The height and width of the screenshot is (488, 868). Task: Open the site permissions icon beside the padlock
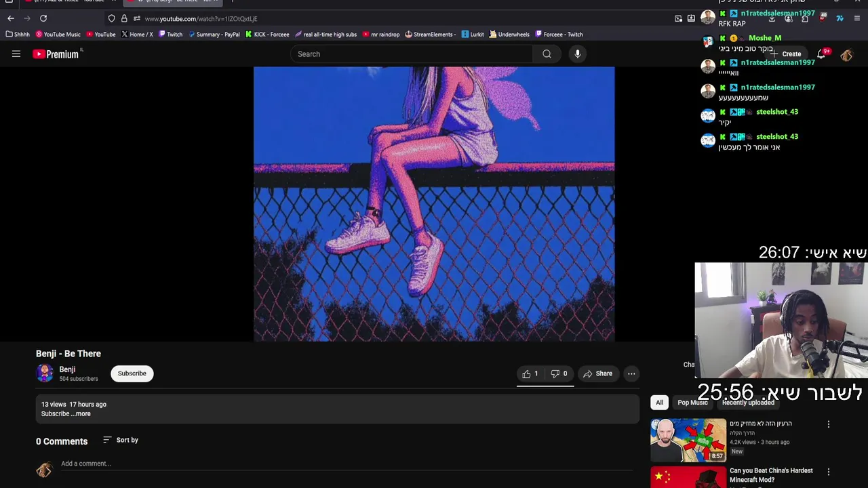click(137, 18)
